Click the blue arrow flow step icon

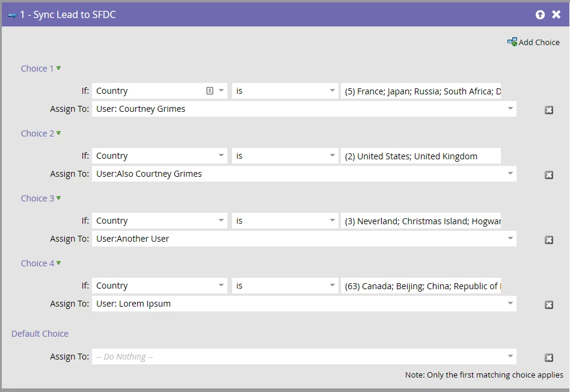click(13, 15)
